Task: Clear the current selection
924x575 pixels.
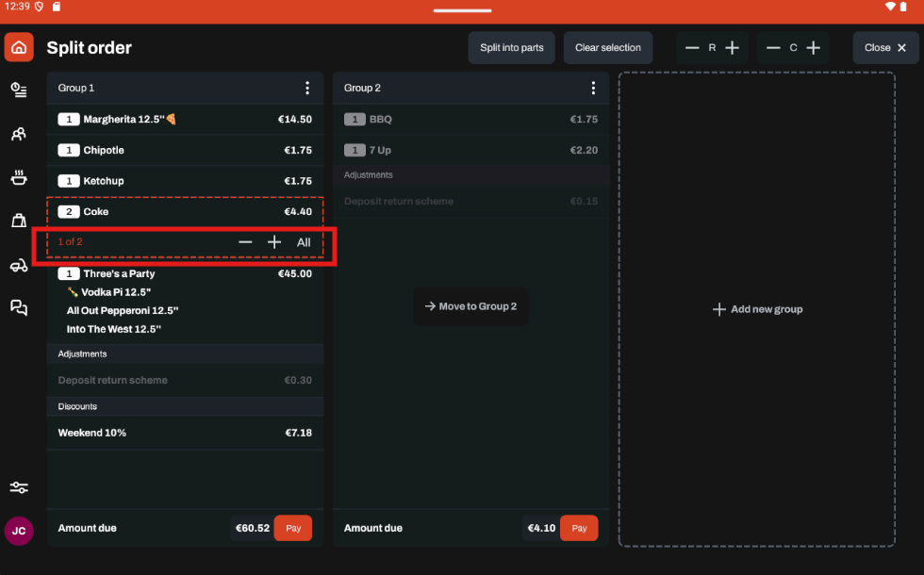Action: click(608, 48)
